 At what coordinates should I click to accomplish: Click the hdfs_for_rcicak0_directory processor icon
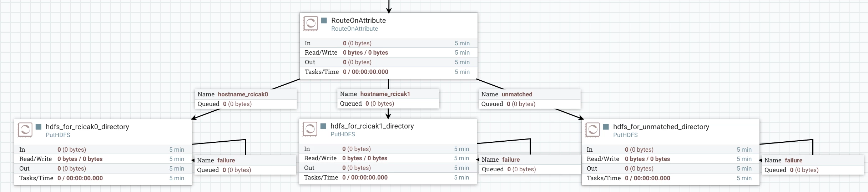click(x=25, y=130)
